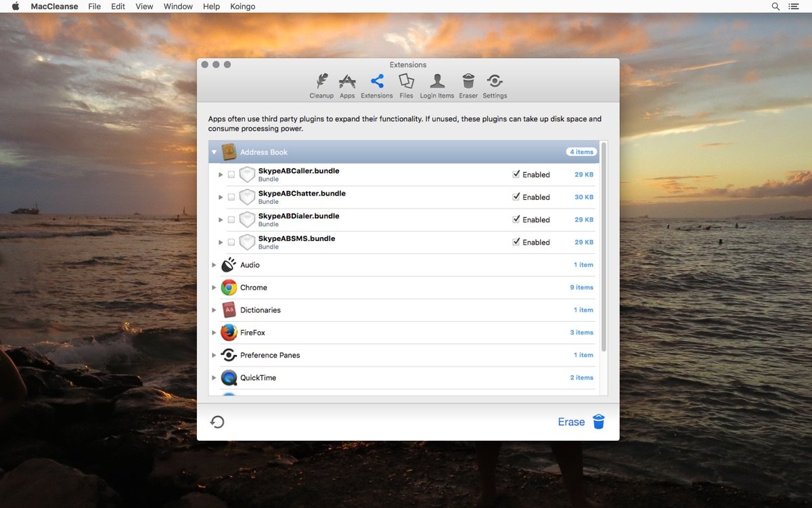Uncheck Enabled for SkypeABChatter.bundle
The image size is (812, 508).
(x=517, y=197)
